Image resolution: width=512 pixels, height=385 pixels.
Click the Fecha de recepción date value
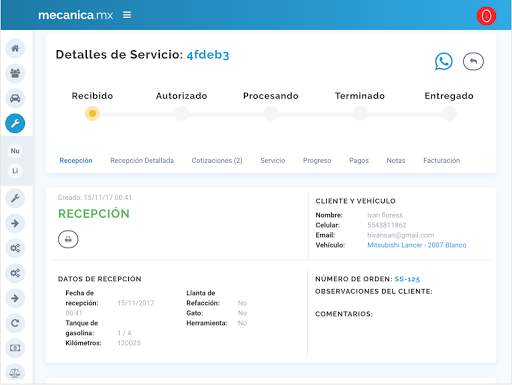[x=136, y=303]
